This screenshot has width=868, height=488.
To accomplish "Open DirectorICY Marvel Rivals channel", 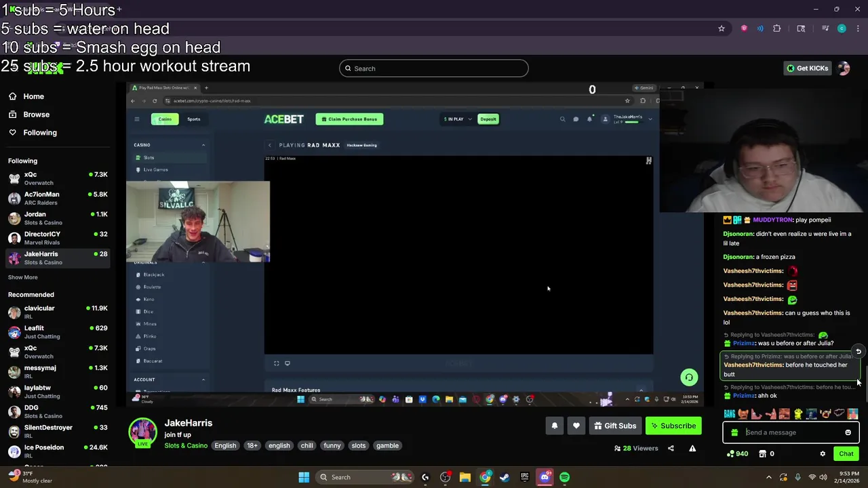I will [57, 238].
